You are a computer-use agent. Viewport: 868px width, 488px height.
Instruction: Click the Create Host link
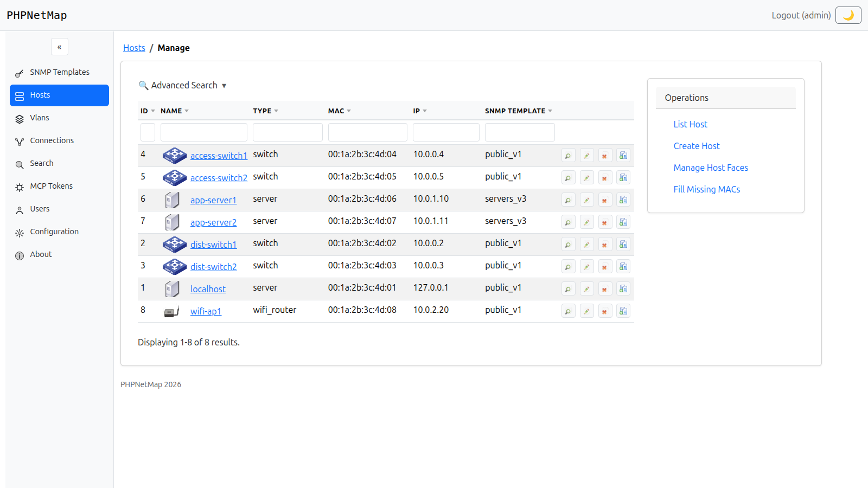tap(697, 146)
